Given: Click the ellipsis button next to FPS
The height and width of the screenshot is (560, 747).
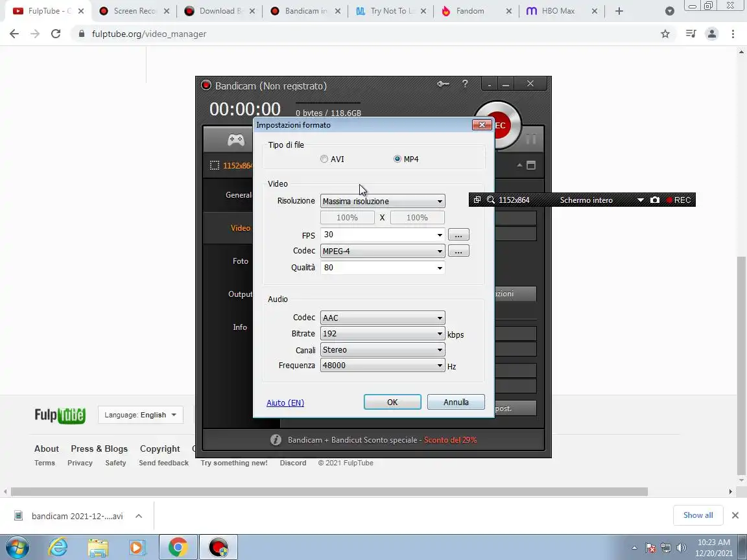Looking at the screenshot, I should (x=458, y=235).
